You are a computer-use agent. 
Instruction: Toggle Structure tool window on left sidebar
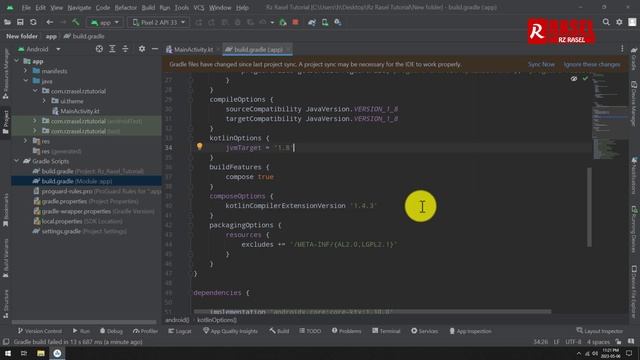pyautogui.click(x=6, y=304)
